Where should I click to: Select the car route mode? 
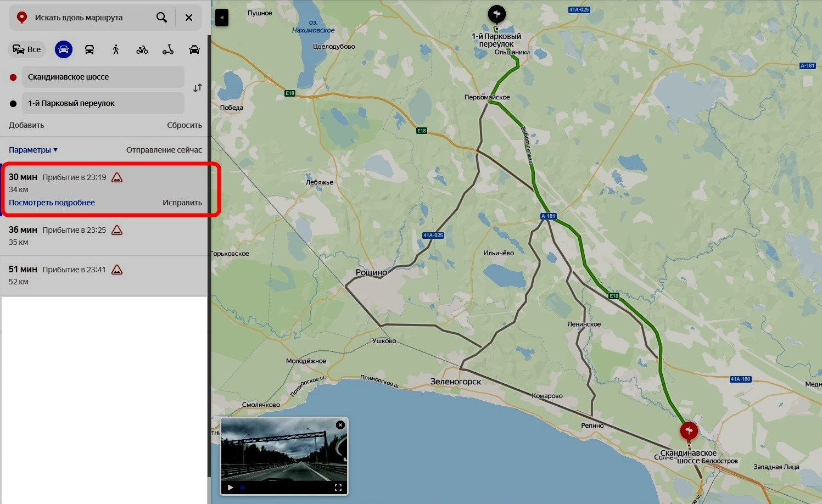point(64,49)
